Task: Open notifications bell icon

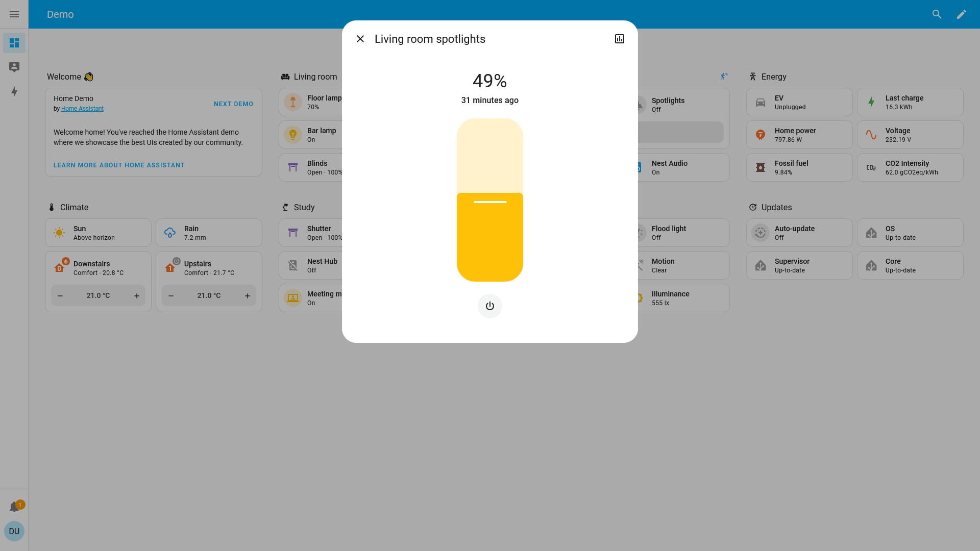Action: click(x=14, y=507)
